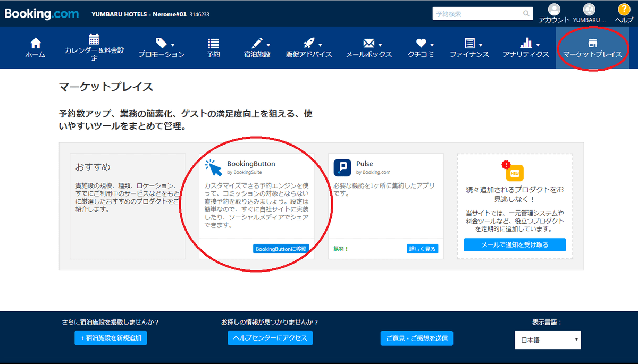Click the green 無料！ label
Image resolution: width=638 pixels, height=364 pixels.
341,249
